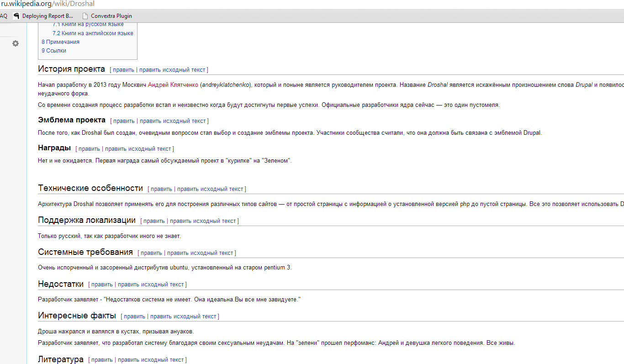Click the Технические особенности heading
The height and width of the screenshot is (364, 624).
click(x=90, y=188)
